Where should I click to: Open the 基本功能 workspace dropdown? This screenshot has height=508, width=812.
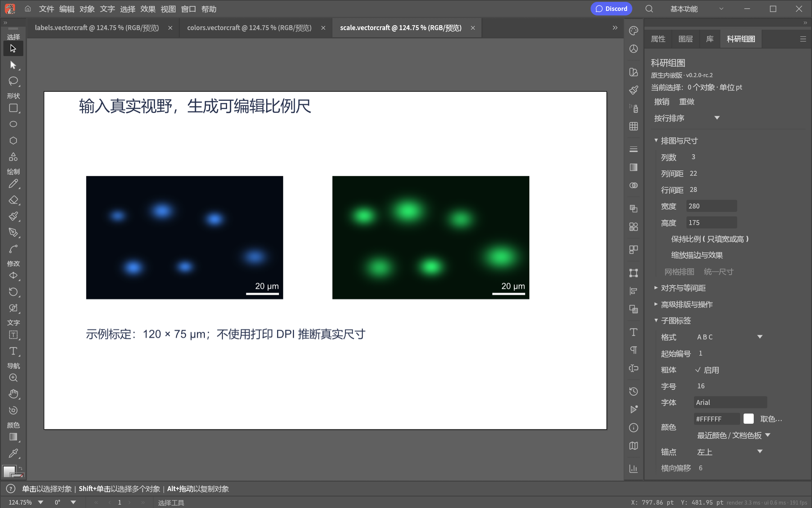click(697, 9)
